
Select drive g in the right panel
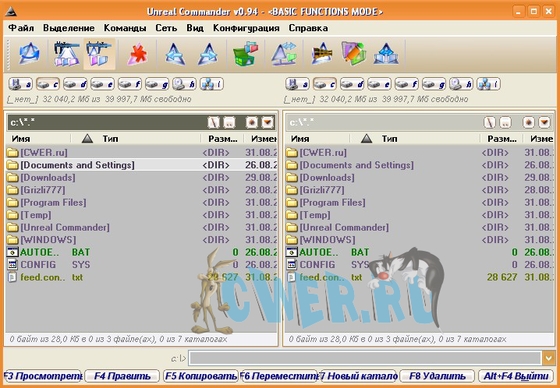pyautogui.click(x=434, y=84)
